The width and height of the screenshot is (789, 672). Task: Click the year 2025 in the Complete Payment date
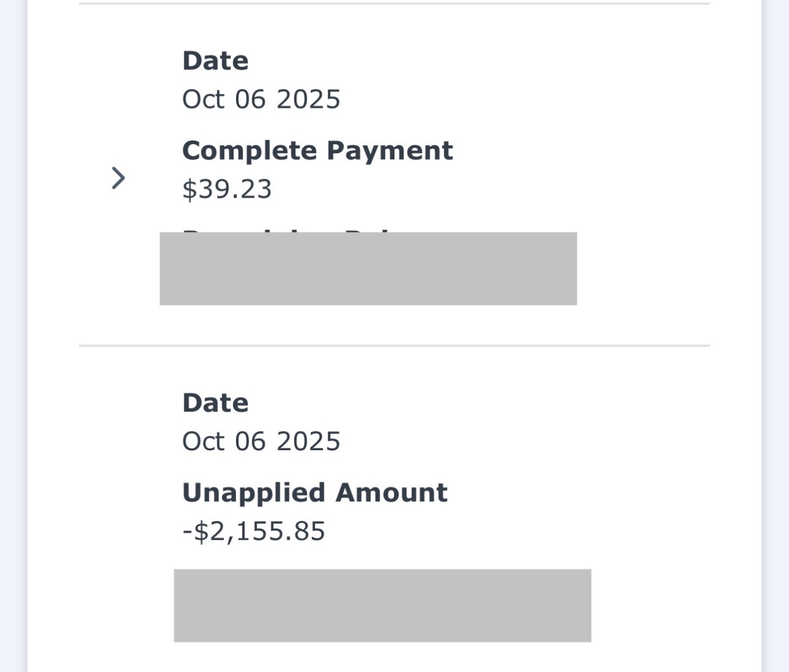click(308, 100)
